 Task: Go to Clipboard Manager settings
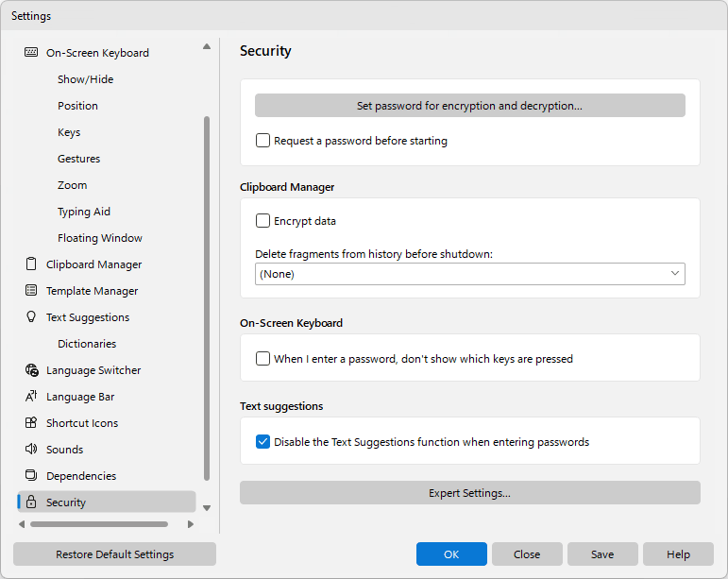click(x=93, y=264)
